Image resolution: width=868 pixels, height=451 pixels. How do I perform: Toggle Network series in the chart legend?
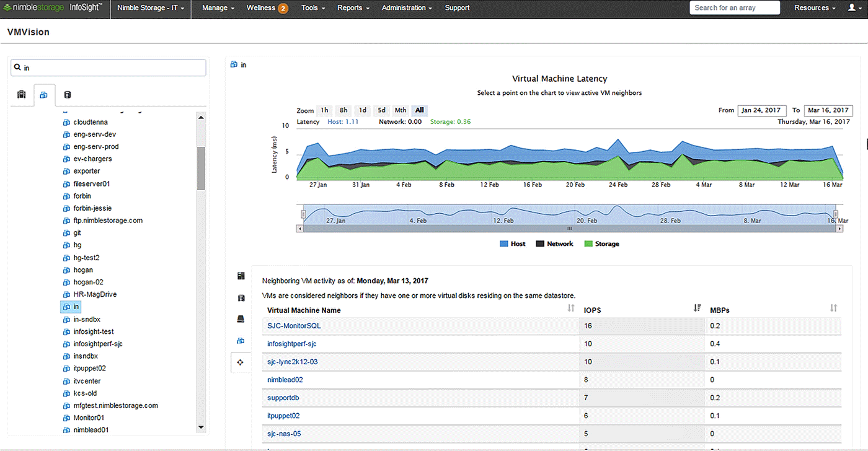[x=554, y=244]
